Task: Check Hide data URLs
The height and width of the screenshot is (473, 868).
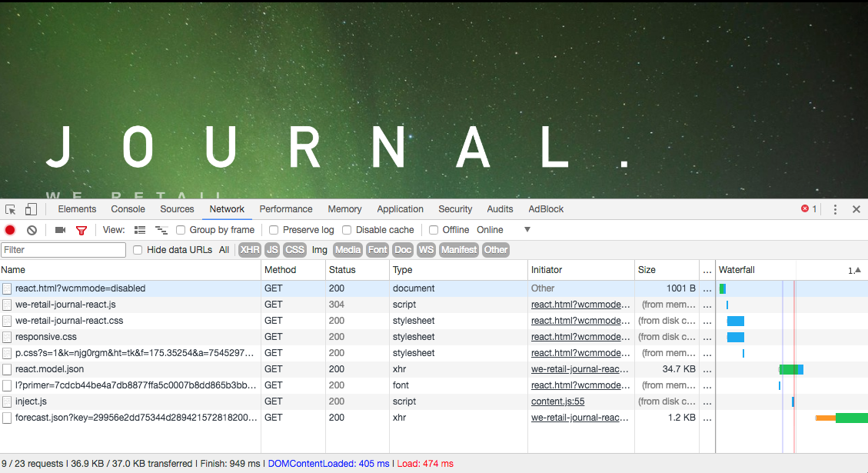Action: pyautogui.click(x=138, y=250)
